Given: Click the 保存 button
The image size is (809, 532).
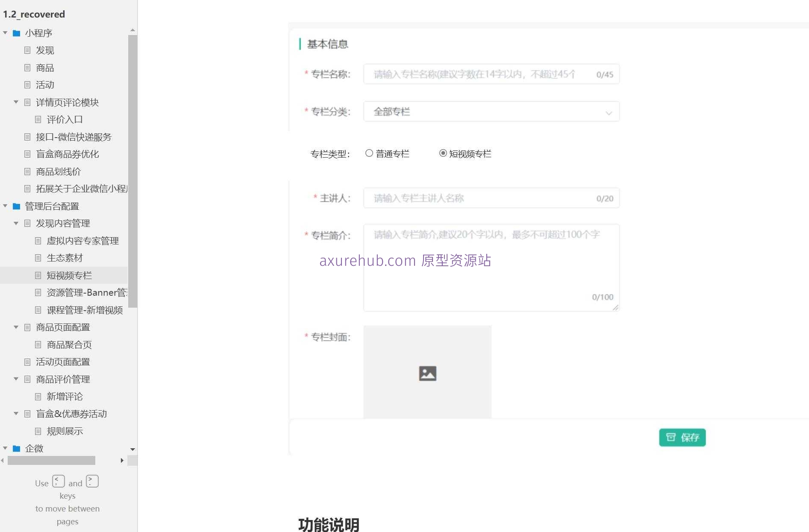Looking at the screenshot, I should point(682,437).
